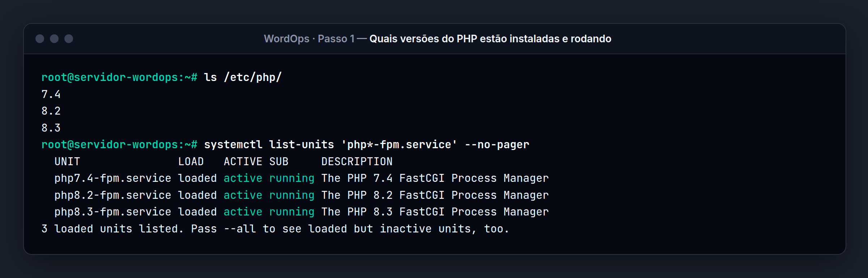Image resolution: width=868 pixels, height=278 pixels.
Task: Click 'php7.4-fpm.service' unit name
Action: [113, 178]
